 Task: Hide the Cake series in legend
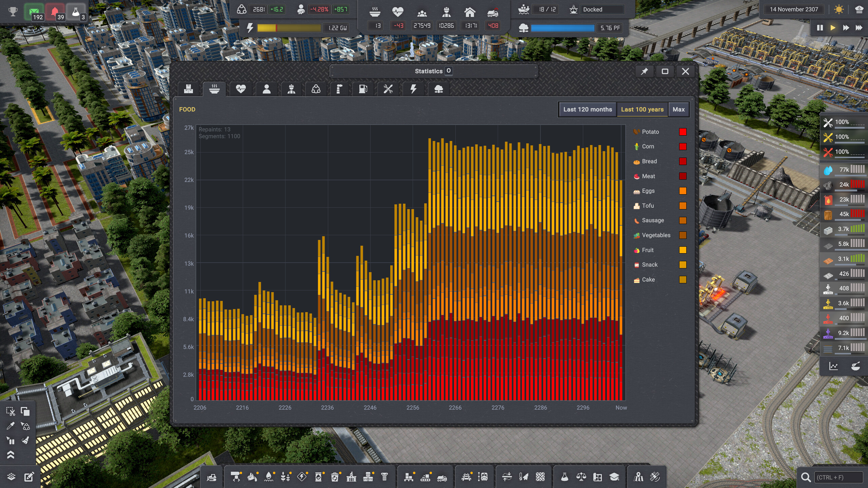[648, 280]
